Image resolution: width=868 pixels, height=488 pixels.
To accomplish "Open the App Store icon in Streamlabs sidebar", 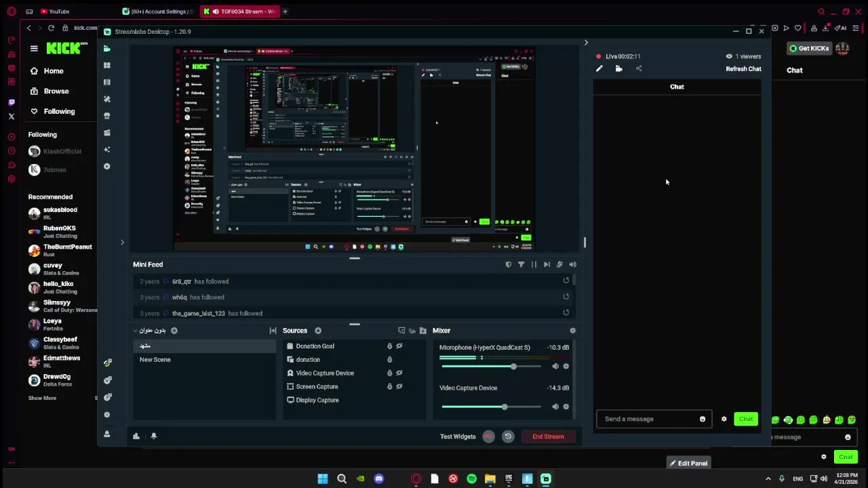I will (x=106, y=116).
